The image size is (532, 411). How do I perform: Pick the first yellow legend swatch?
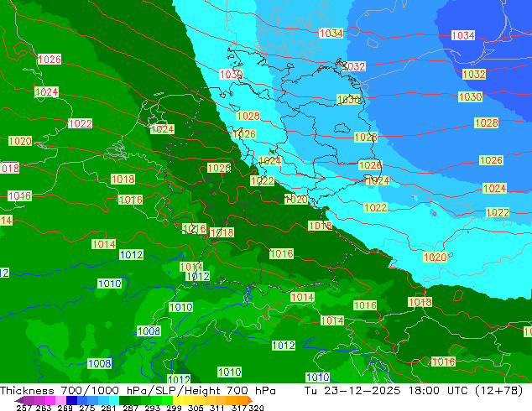point(178,400)
